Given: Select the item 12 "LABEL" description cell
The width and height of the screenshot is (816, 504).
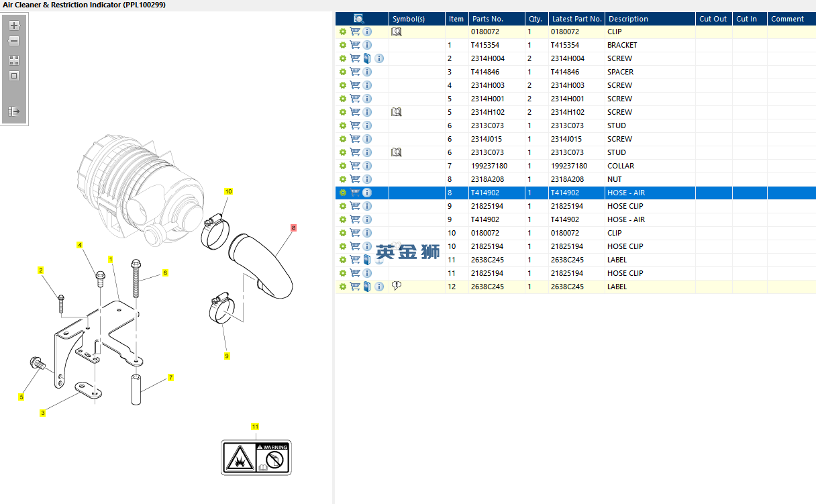Looking at the screenshot, I should [x=650, y=287].
